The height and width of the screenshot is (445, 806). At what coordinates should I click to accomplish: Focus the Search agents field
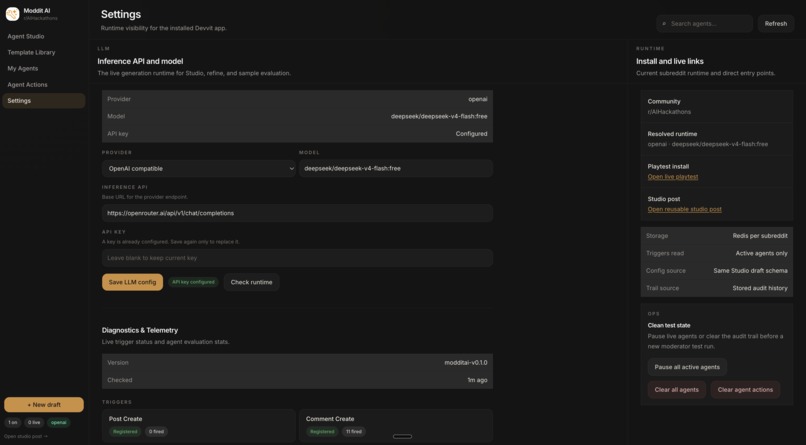[704, 24]
